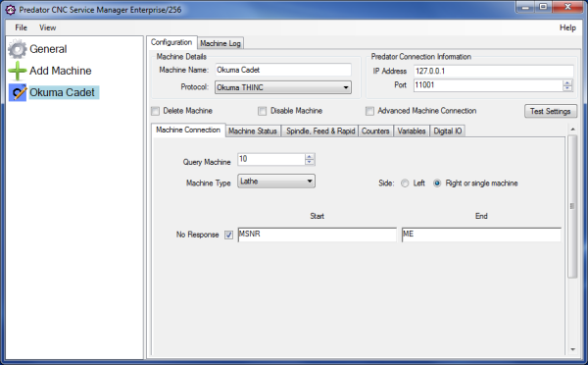Decrease Query Machine with down arrow
Image resolution: width=588 pixels, height=365 pixels.
pos(310,162)
